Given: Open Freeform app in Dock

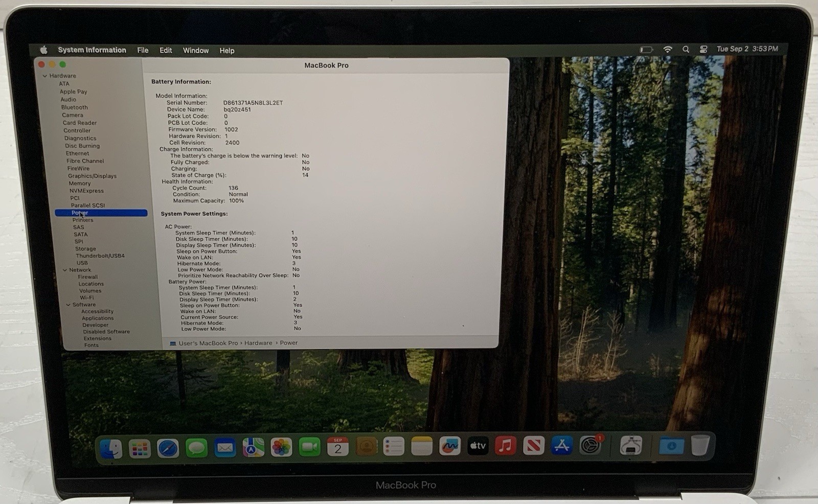Looking at the screenshot, I should (x=450, y=446).
